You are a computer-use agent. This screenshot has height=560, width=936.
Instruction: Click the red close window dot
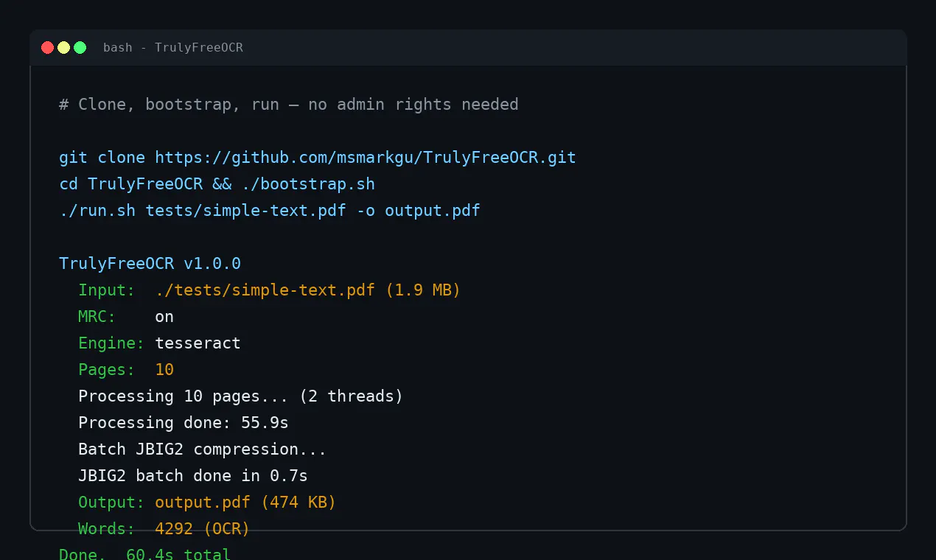(47, 48)
